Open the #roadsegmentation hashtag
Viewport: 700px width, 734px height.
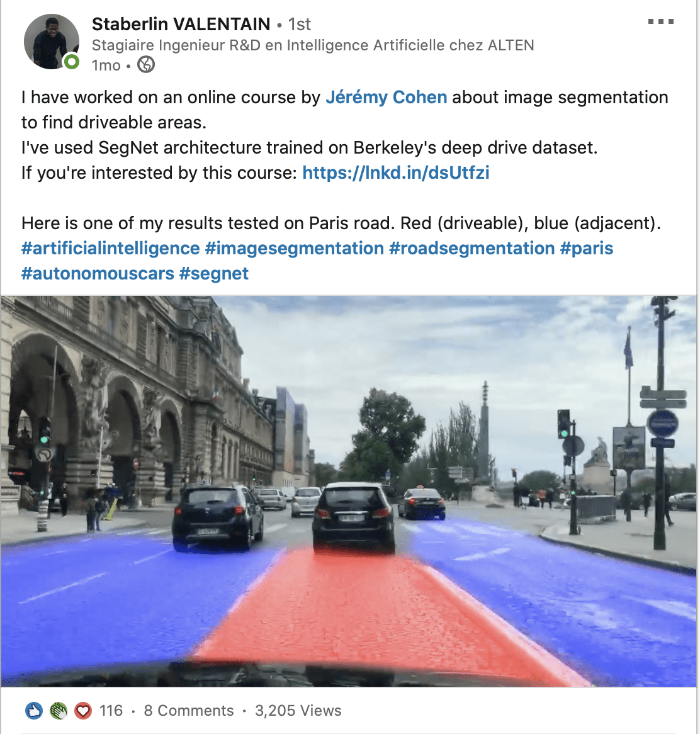(472, 249)
